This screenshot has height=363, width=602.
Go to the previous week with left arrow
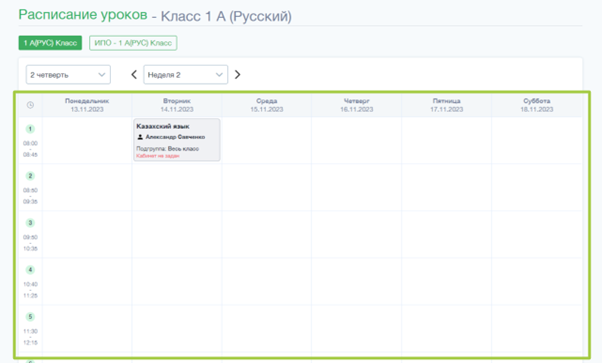click(134, 75)
